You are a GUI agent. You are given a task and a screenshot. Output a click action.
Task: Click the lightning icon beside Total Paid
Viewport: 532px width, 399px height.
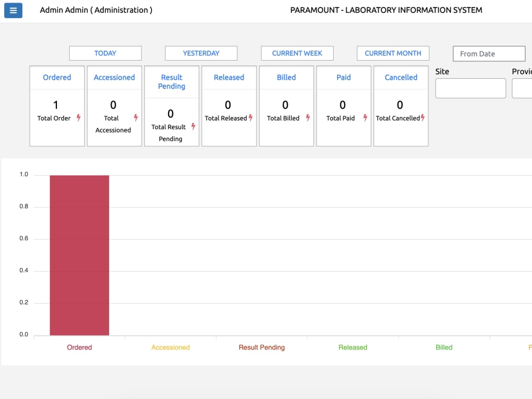(364, 118)
